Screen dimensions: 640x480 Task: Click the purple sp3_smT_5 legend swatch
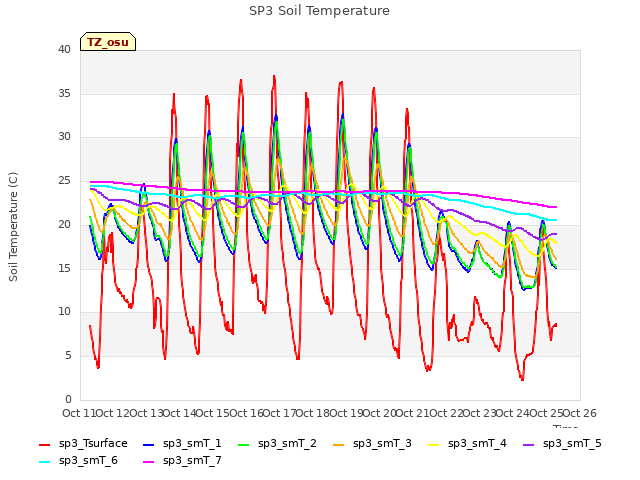pos(529,444)
